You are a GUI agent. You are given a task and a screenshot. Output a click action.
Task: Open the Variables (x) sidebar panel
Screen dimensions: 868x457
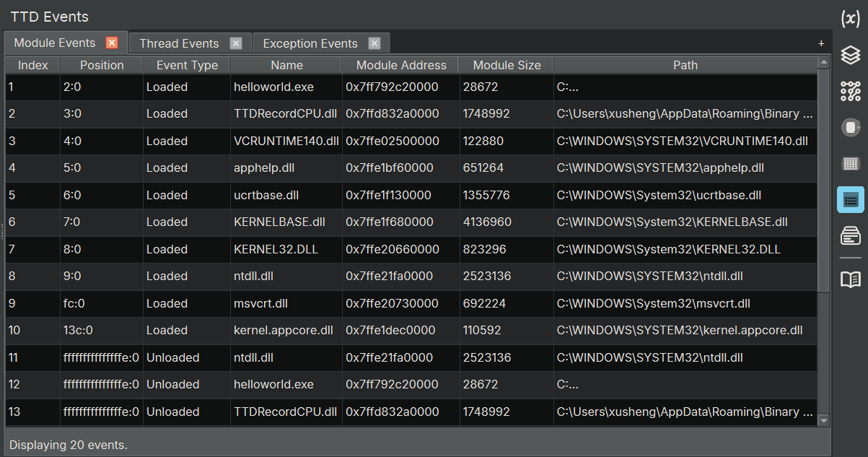pos(851,19)
